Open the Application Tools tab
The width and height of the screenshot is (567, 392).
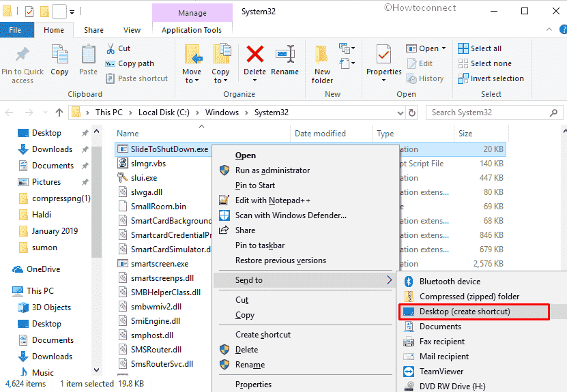coord(192,30)
